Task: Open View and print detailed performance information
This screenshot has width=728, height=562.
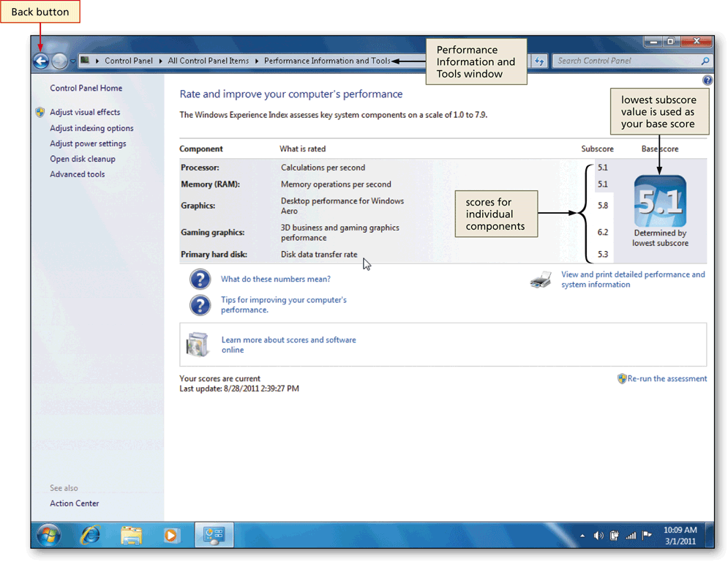Action: point(633,280)
